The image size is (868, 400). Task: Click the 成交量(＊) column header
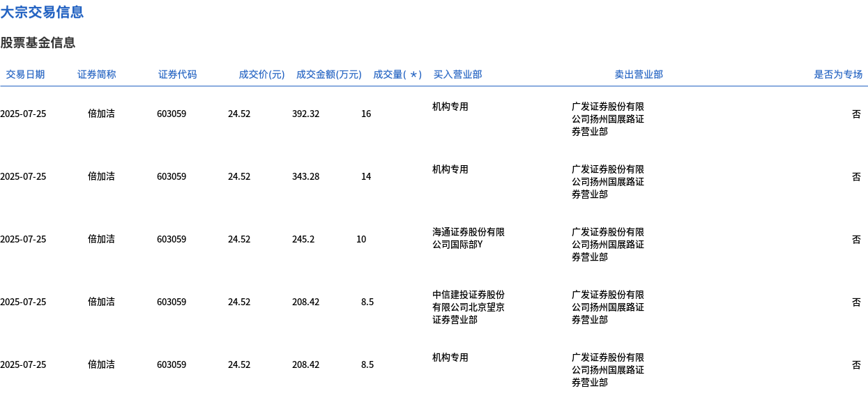point(397,75)
